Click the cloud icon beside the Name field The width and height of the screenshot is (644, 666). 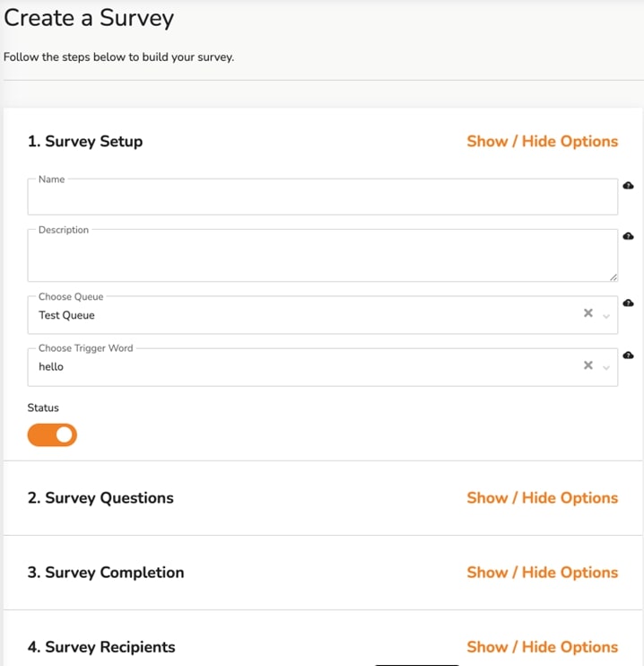628,186
